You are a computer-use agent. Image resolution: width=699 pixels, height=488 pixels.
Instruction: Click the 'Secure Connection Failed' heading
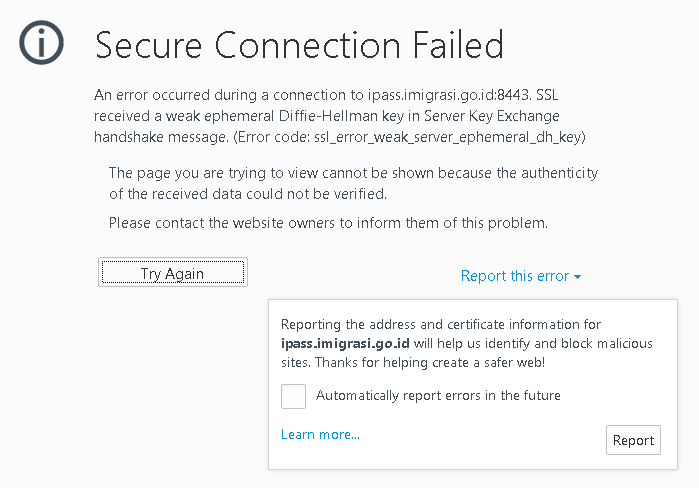[x=300, y=45]
